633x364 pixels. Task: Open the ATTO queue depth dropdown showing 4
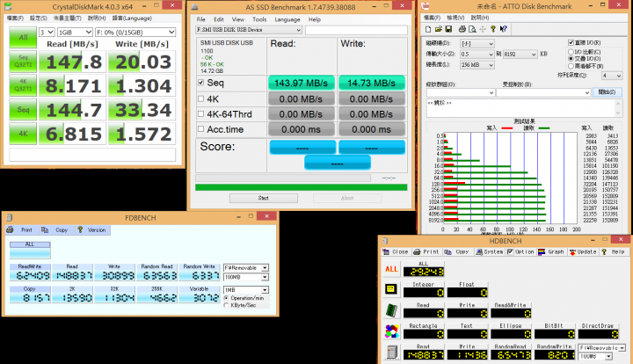click(612, 76)
